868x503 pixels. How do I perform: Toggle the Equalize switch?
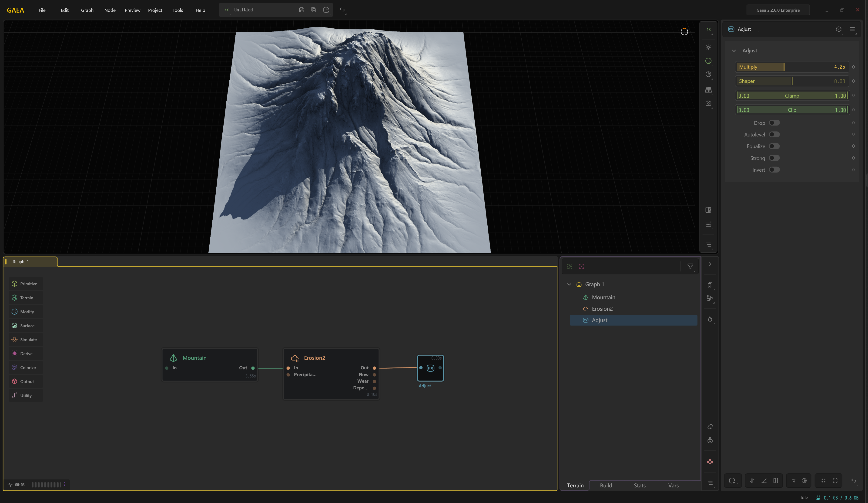[774, 146]
